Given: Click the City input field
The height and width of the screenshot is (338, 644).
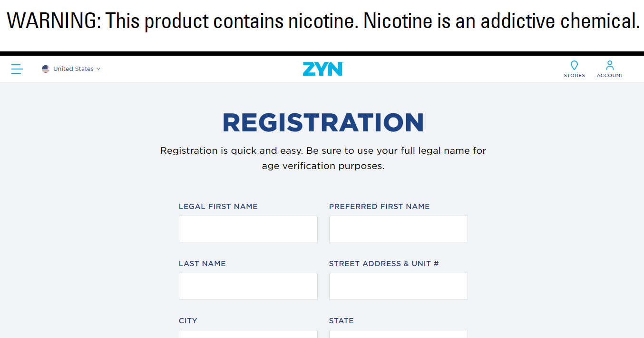Looking at the screenshot, I should (248, 334).
